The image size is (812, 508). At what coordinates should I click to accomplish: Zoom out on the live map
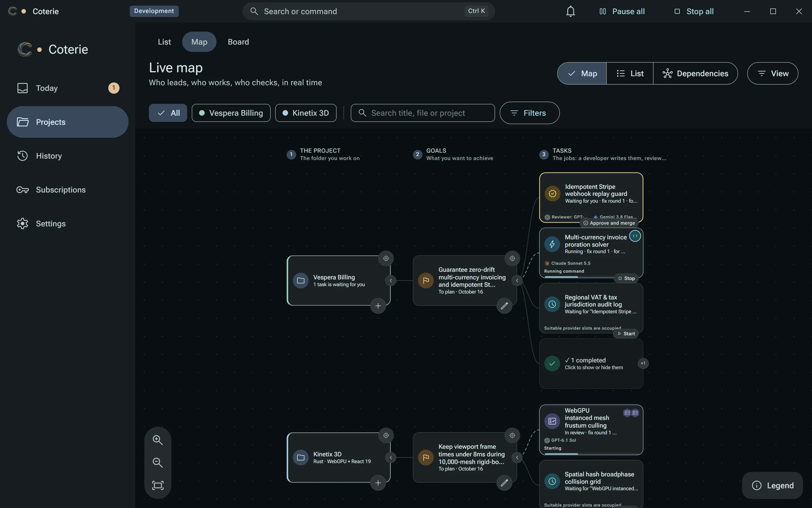[x=158, y=463]
